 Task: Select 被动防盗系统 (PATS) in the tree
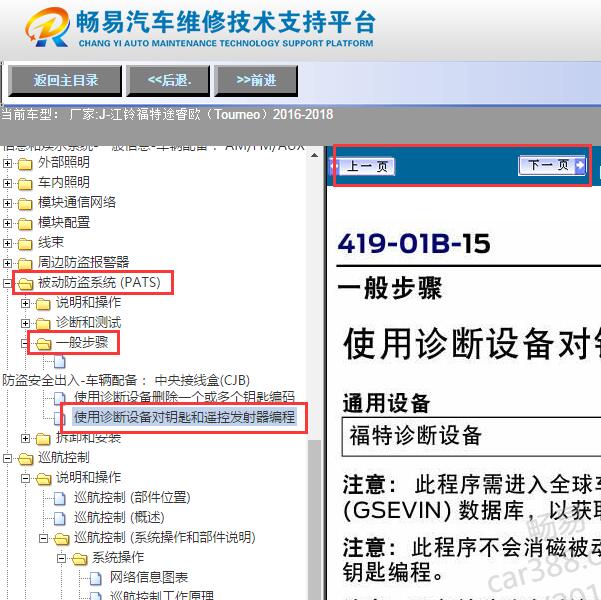[x=99, y=283]
